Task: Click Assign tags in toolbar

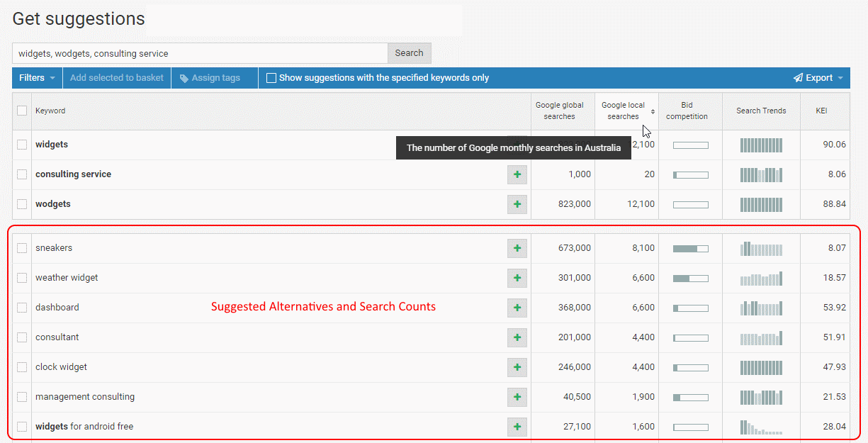Action: pos(210,78)
